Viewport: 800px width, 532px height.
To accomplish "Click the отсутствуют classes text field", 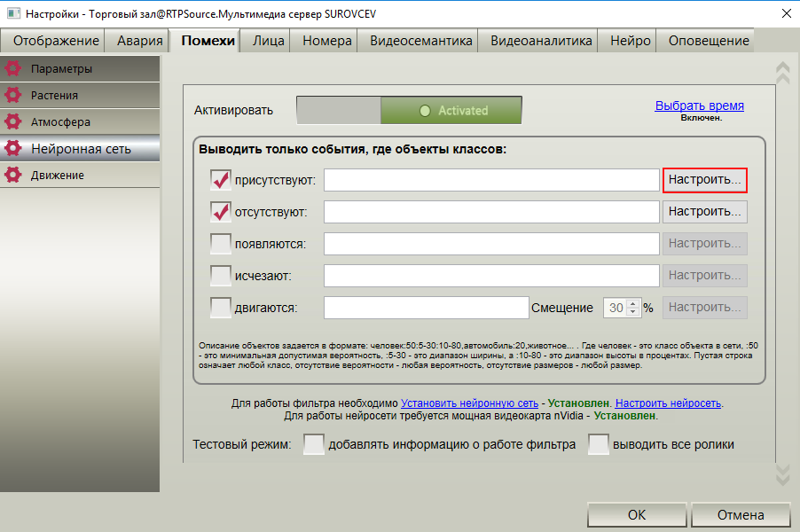I will 492,212.
